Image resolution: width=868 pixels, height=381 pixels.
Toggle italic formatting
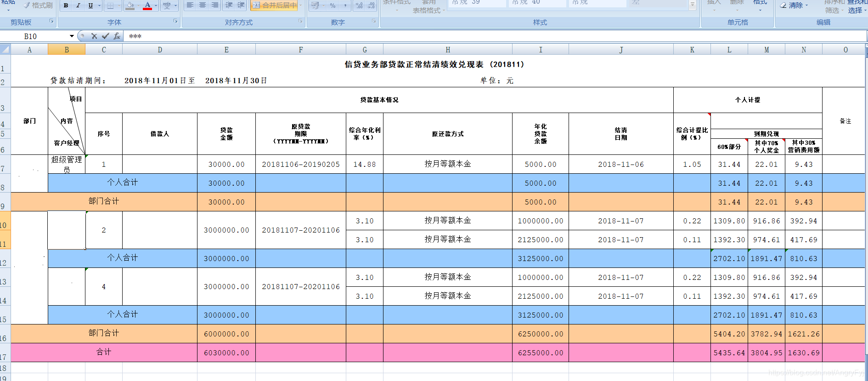(x=78, y=6)
